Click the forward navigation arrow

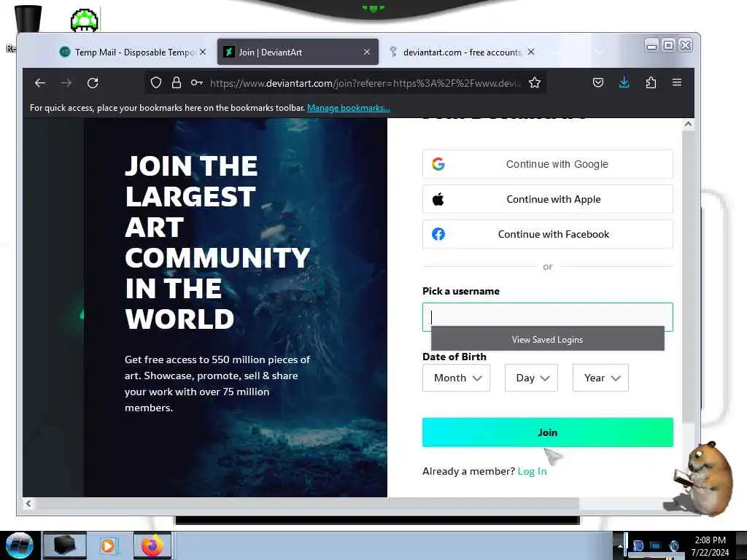66,83
